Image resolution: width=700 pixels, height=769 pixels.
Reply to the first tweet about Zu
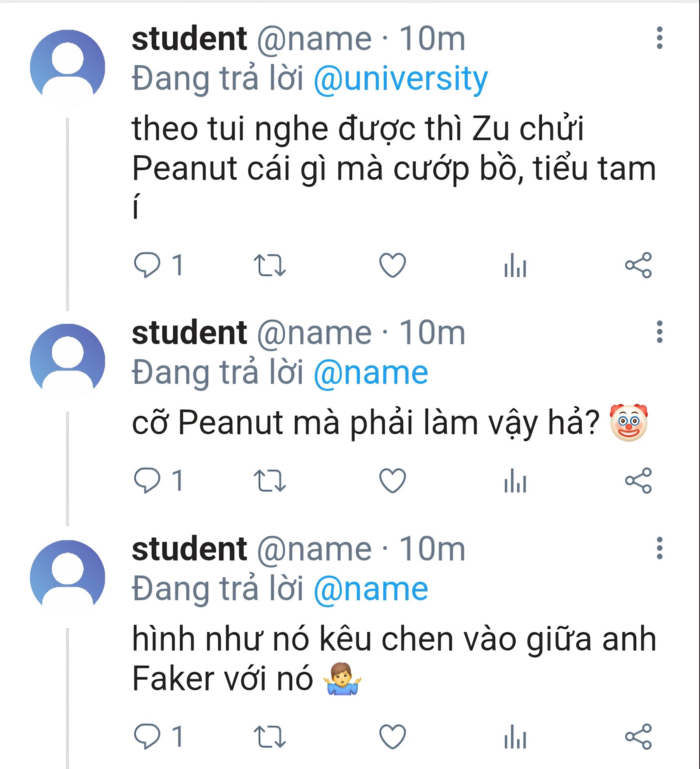click(x=147, y=265)
